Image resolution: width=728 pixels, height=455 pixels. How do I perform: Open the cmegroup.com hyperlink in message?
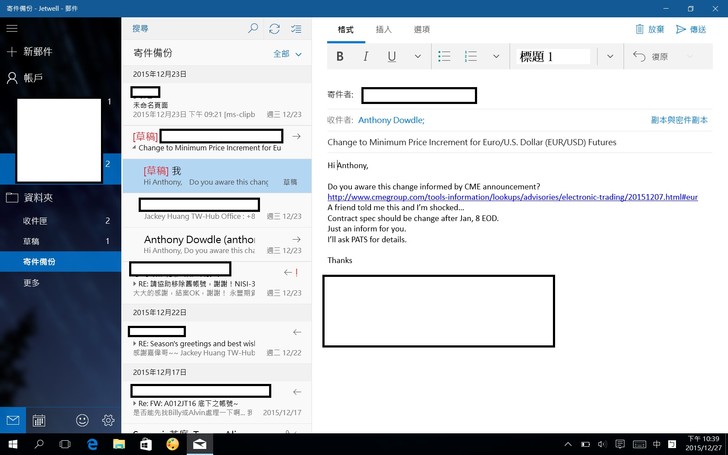pos(513,197)
